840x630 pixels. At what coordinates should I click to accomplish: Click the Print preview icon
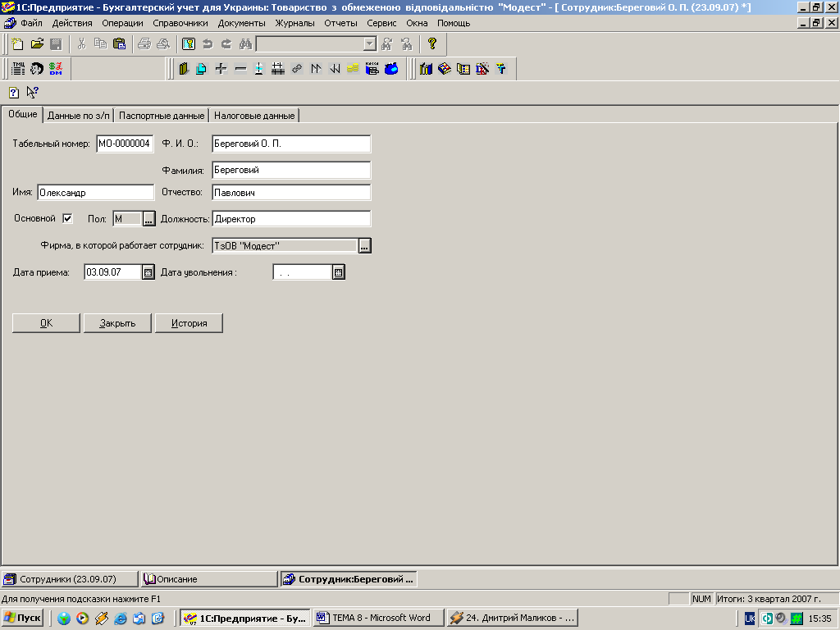pyautogui.click(x=163, y=44)
